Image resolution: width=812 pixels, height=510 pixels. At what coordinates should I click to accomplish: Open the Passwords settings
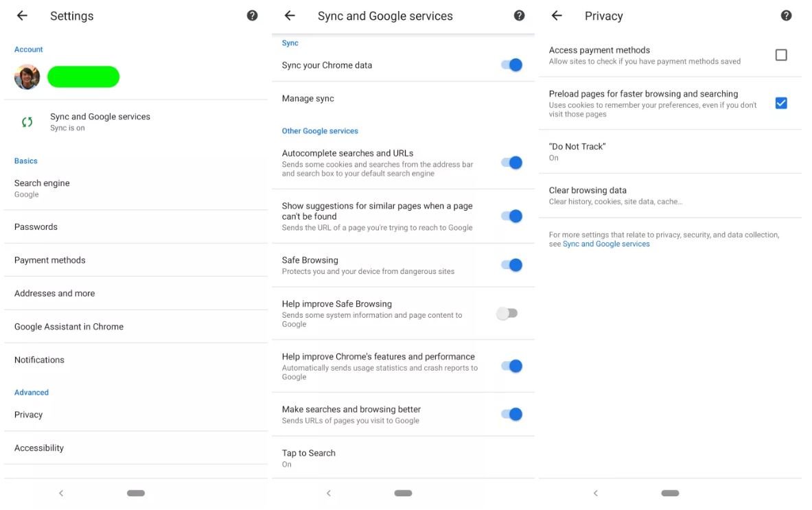pyautogui.click(x=36, y=227)
